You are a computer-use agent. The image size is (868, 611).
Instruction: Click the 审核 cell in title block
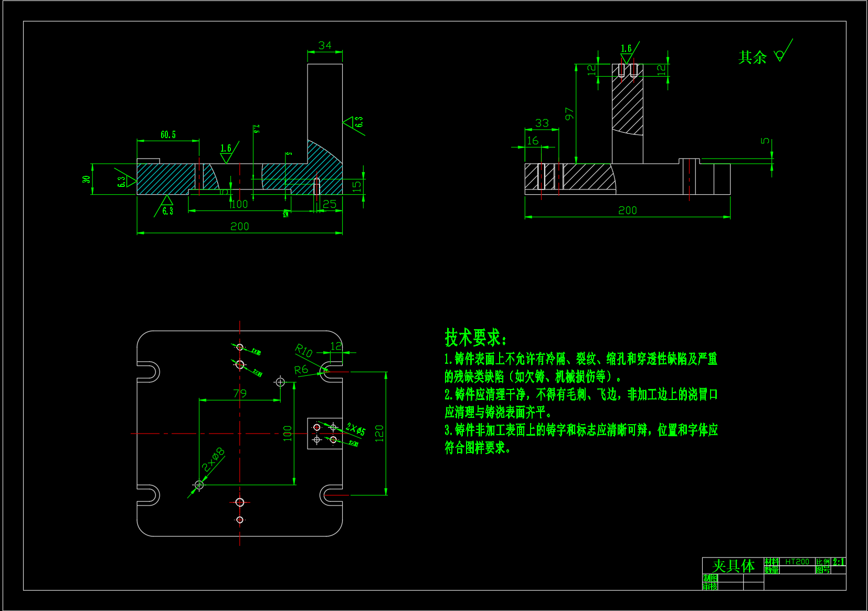click(x=710, y=586)
